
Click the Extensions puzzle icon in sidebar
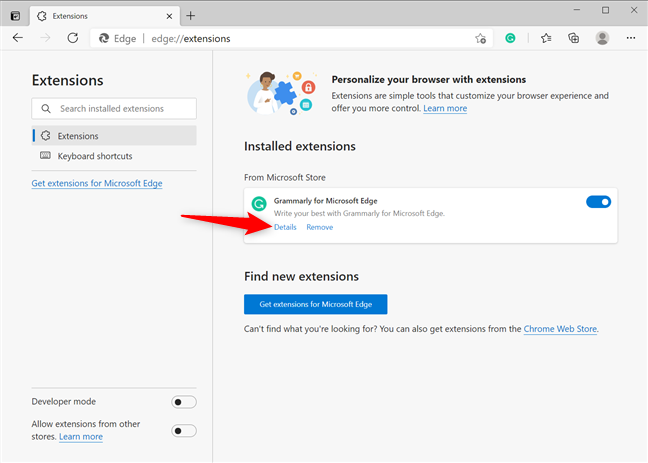coord(46,136)
